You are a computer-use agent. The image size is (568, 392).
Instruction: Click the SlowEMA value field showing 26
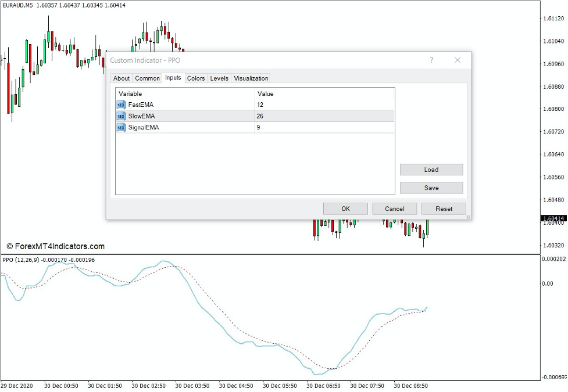pos(291,116)
